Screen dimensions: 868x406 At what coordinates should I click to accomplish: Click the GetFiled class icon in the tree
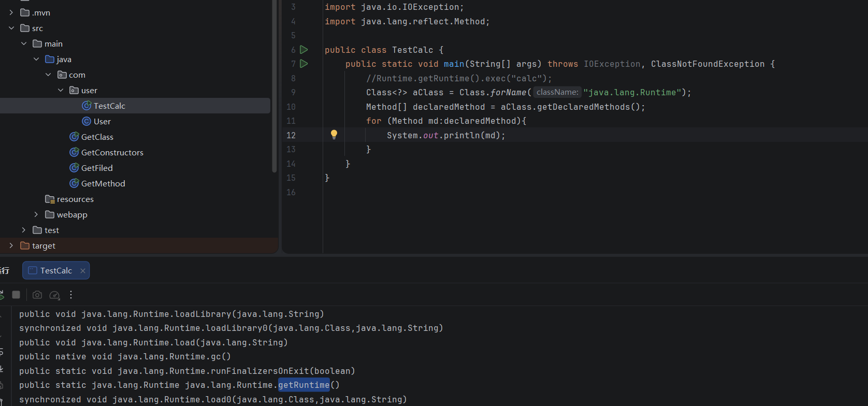click(74, 168)
